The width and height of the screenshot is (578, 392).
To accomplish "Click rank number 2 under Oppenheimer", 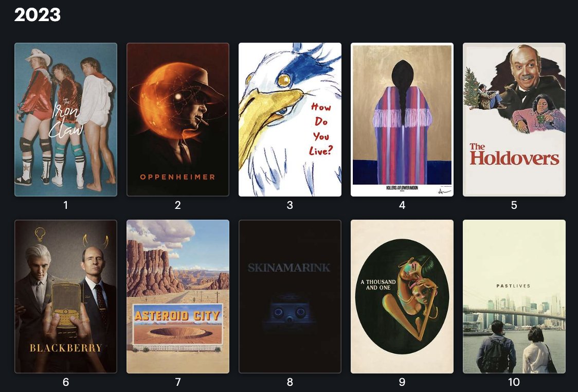I will tap(178, 205).
